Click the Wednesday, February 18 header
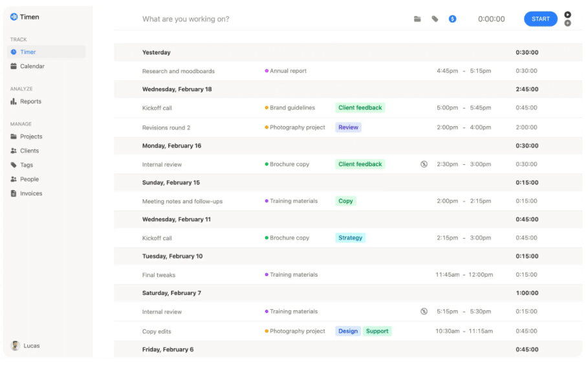This screenshot has height=375, width=588. point(348,89)
